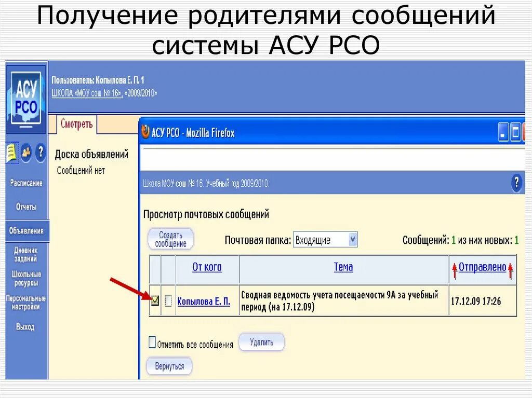Screen dimensions: 532x398
Task: Click the right red sort arrow by Отправлено
Action: click(510, 271)
